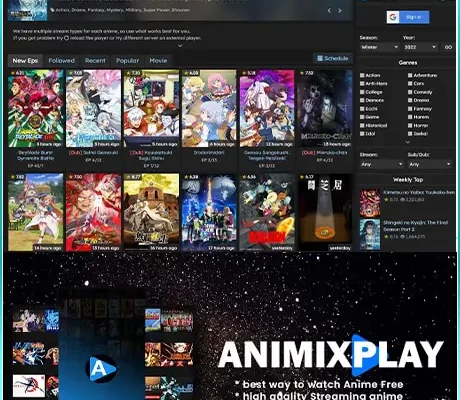Click the Weekly Top panel heading
The image size is (460, 400).
(408, 180)
